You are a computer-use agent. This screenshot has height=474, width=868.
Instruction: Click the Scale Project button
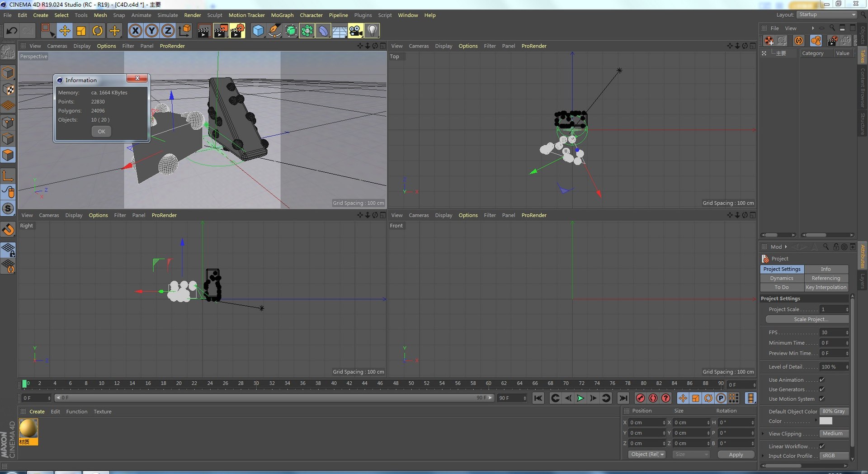(807, 319)
